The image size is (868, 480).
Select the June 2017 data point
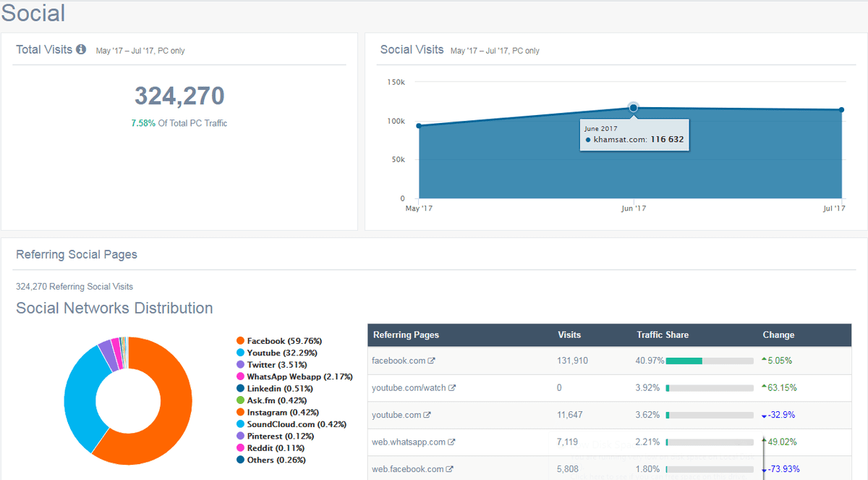(x=633, y=108)
